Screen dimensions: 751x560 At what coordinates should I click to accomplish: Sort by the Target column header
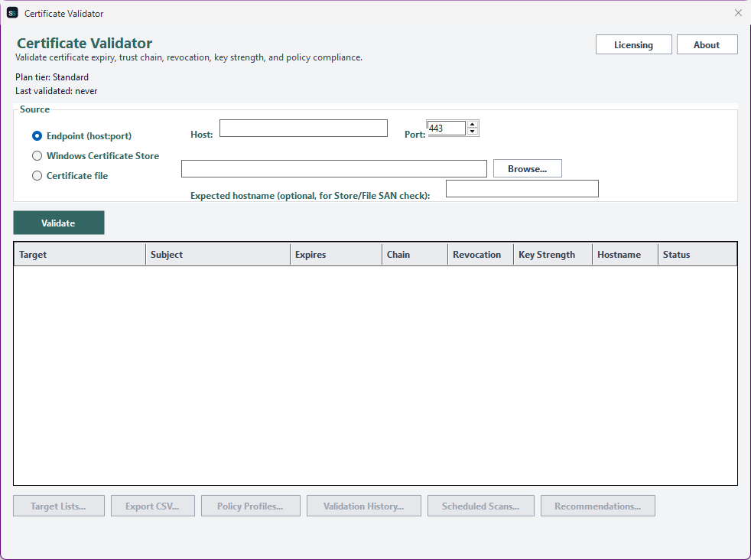click(80, 254)
